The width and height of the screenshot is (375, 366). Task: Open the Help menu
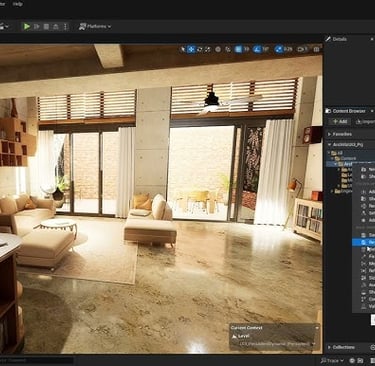click(x=17, y=4)
